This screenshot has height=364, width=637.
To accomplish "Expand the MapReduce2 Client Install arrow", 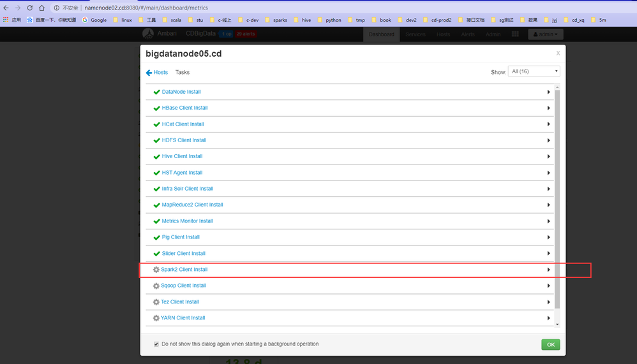I will [548, 205].
